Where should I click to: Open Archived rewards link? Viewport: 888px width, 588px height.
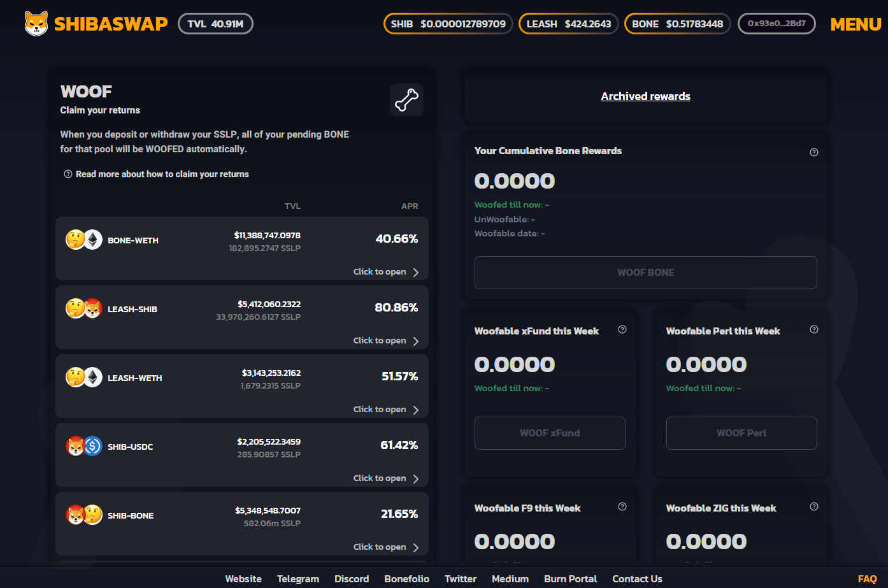pos(646,96)
